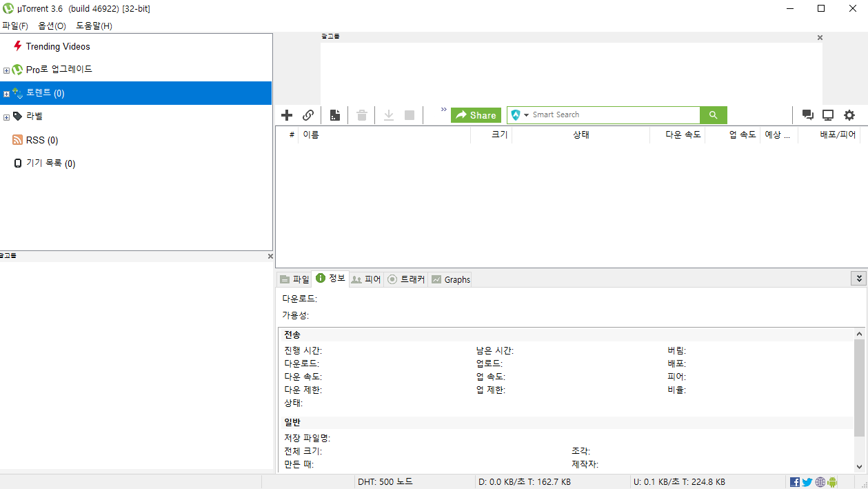The image size is (868, 489).
Task: Expand the Pro로 업그레이드 tree node
Action: [x=7, y=70]
